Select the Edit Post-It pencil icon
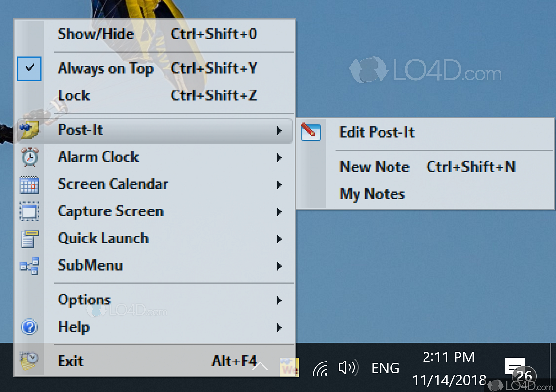The height and width of the screenshot is (392, 556). coord(311,132)
